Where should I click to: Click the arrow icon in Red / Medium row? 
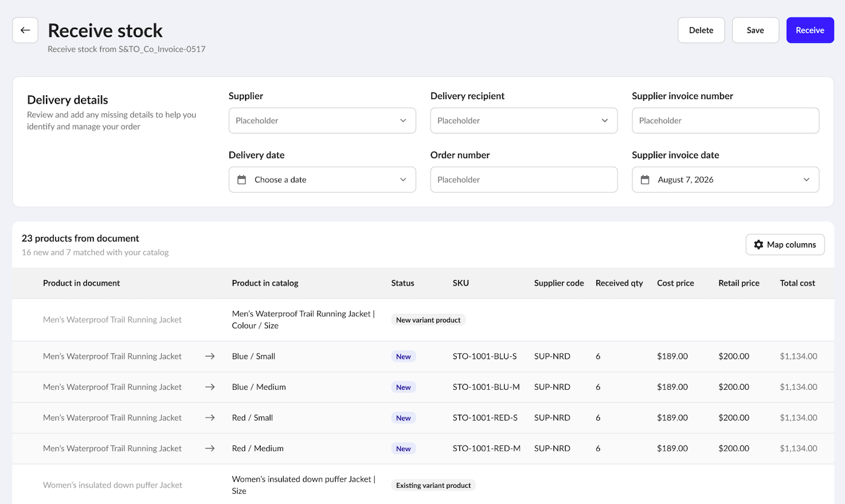210,448
